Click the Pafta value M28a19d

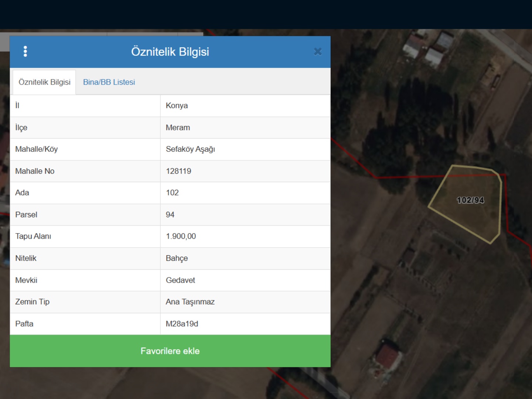pyautogui.click(x=182, y=324)
